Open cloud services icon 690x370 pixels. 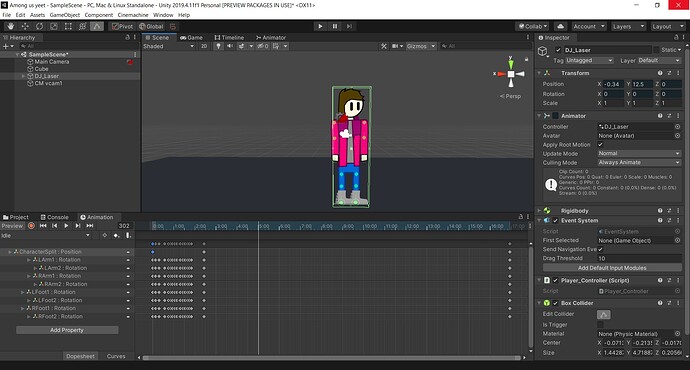[x=560, y=26]
